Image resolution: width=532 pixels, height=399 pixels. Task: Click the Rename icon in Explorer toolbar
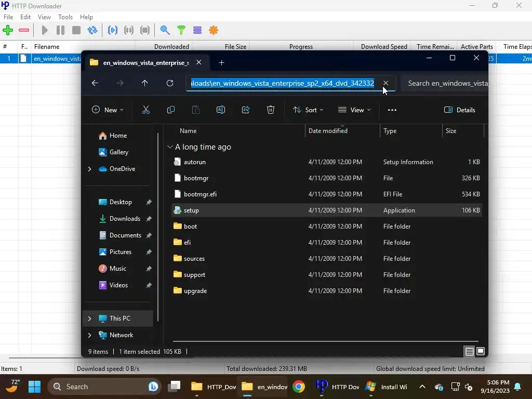click(220, 110)
